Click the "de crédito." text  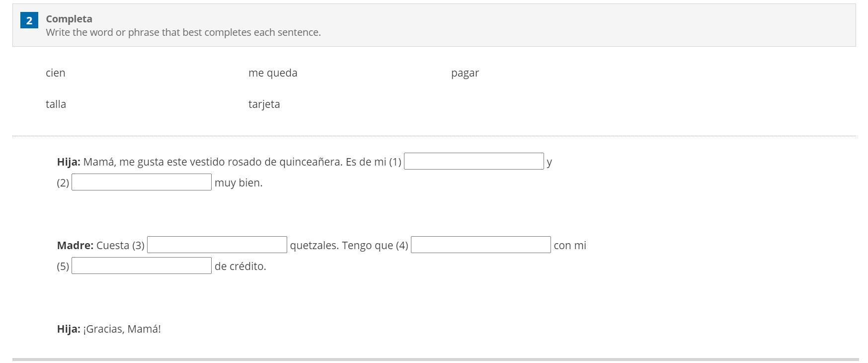pos(240,267)
